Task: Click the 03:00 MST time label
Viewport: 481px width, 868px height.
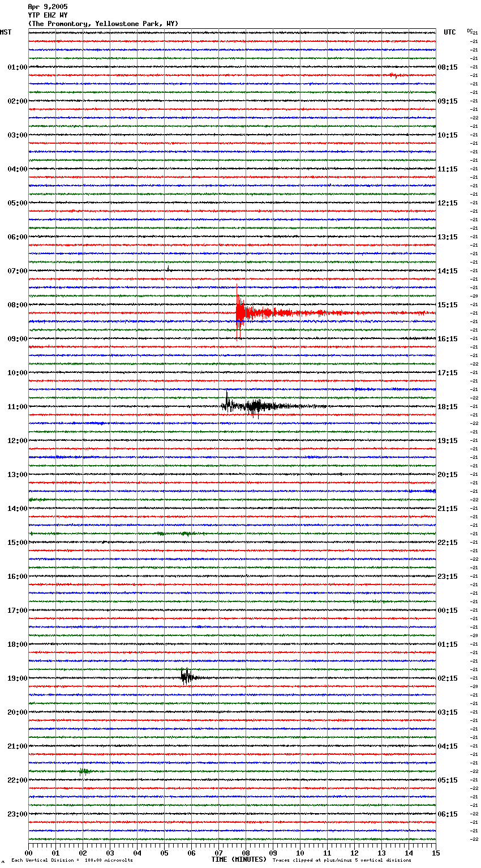Action: 17,135
